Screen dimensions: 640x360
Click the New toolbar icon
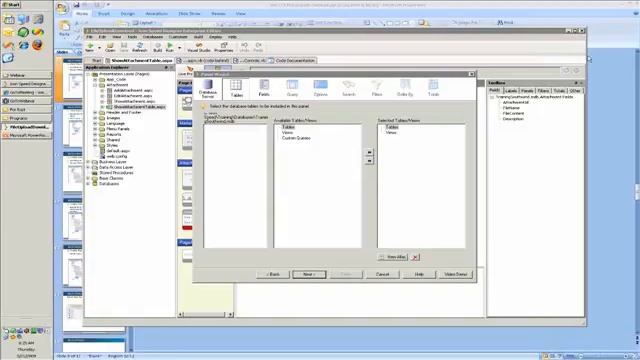(90, 47)
